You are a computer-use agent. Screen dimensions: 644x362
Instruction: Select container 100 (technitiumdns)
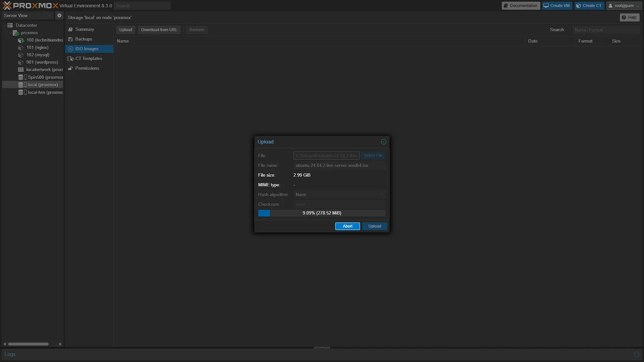(40, 40)
